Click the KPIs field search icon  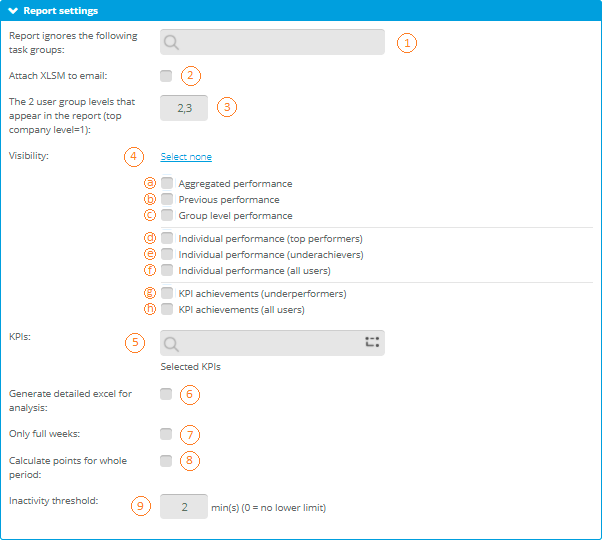[173, 343]
